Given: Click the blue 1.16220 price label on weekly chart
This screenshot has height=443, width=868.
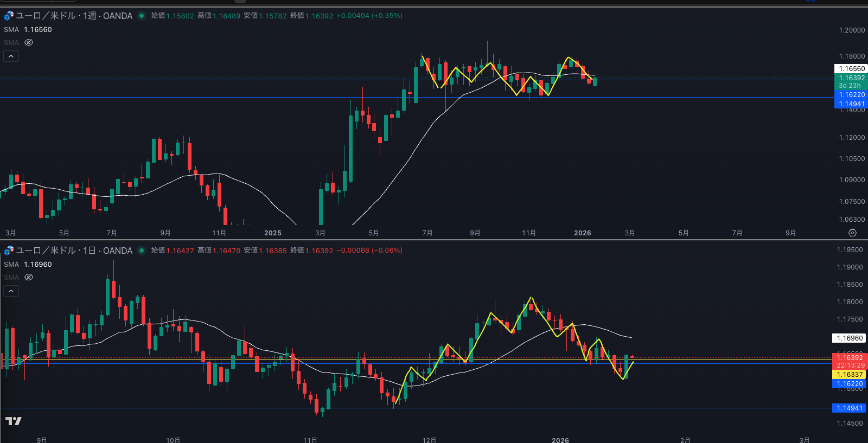Looking at the screenshot, I should coord(851,95).
